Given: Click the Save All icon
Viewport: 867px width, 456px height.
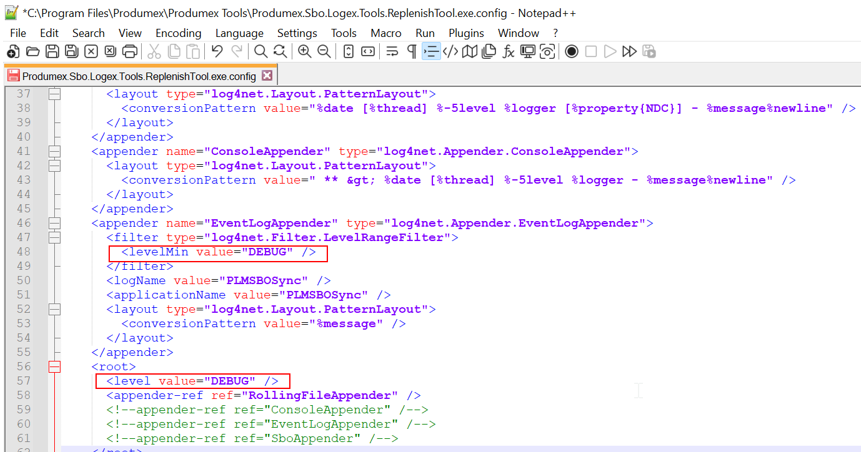Looking at the screenshot, I should coord(71,52).
